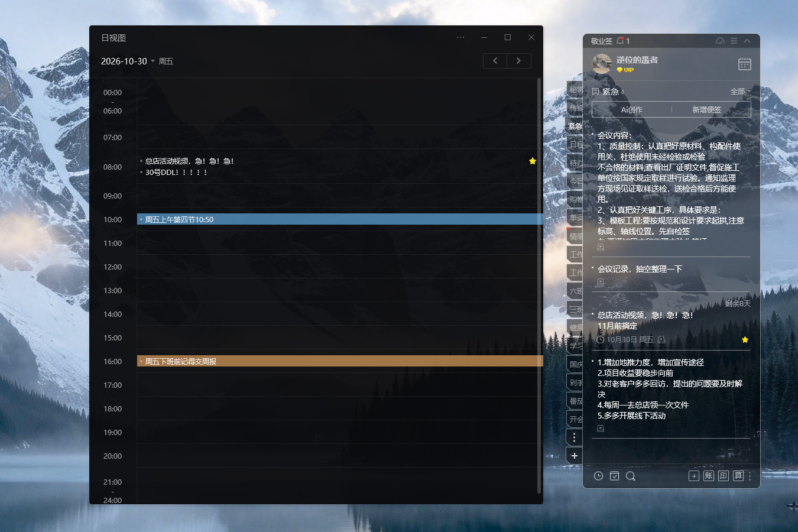This screenshot has height=532, width=798.
Task: Select the blue event 周五上午第四节10:50
Action: point(340,219)
